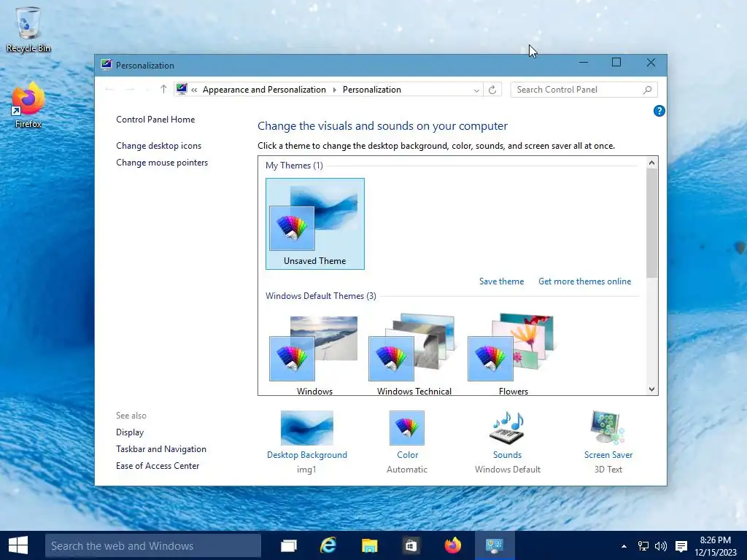Click Search the web and Windows box
Screen dimensions: 747x560
pos(153,545)
